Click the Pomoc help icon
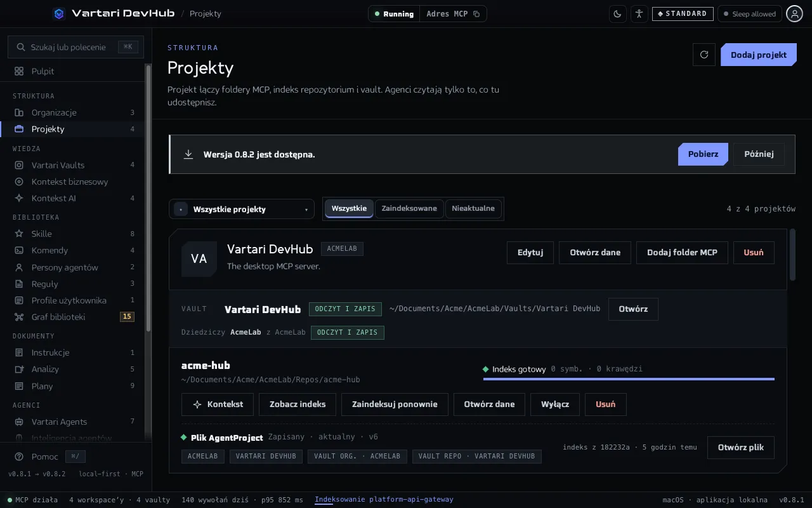The image size is (812, 508). pyautogui.click(x=19, y=457)
